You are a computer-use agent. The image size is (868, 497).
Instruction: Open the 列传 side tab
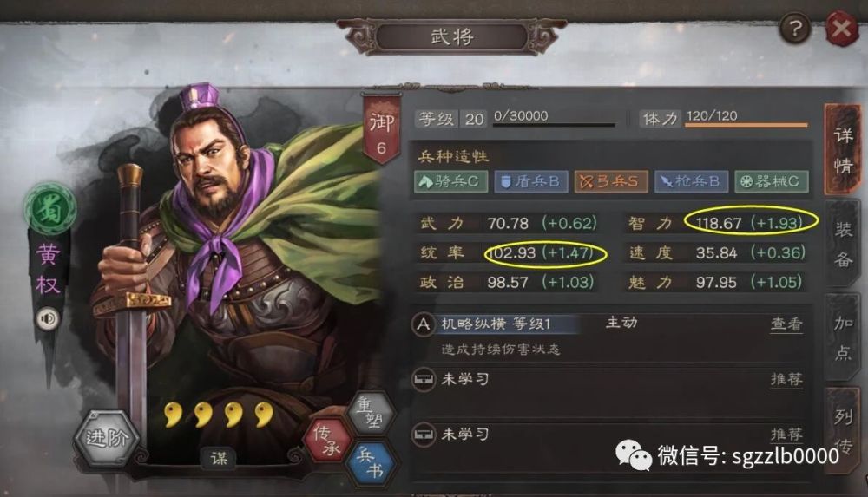click(x=843, y=430)
